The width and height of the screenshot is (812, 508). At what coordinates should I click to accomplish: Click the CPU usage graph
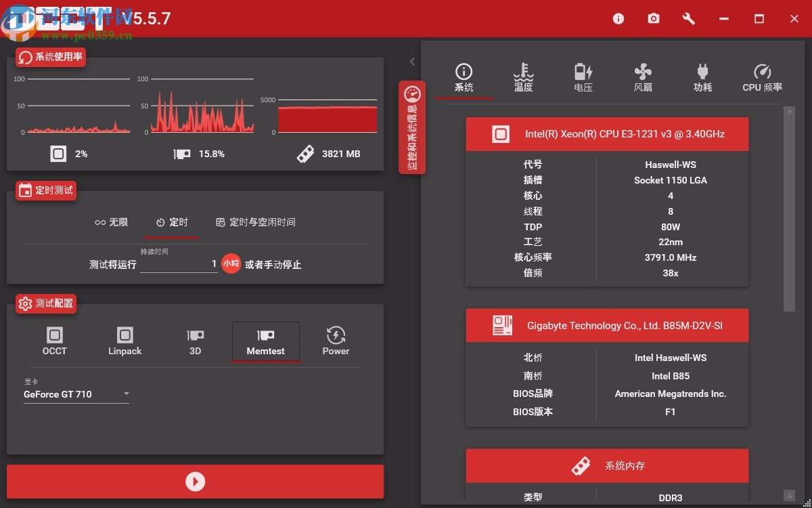pyautogui.click(x=78, y=106)
